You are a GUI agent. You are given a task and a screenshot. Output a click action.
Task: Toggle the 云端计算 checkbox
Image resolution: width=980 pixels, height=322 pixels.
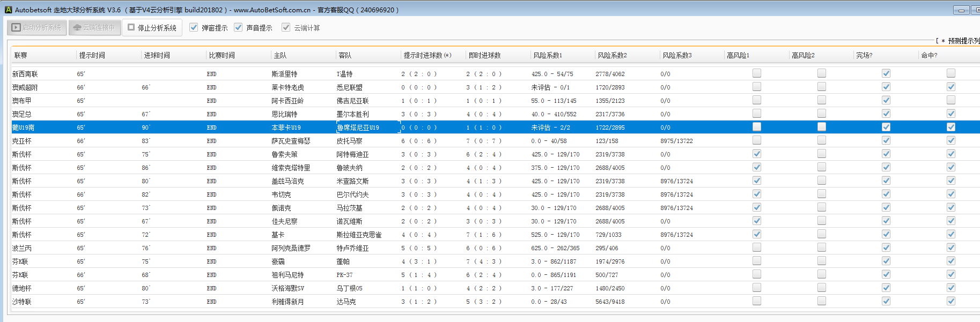[286, 27]
